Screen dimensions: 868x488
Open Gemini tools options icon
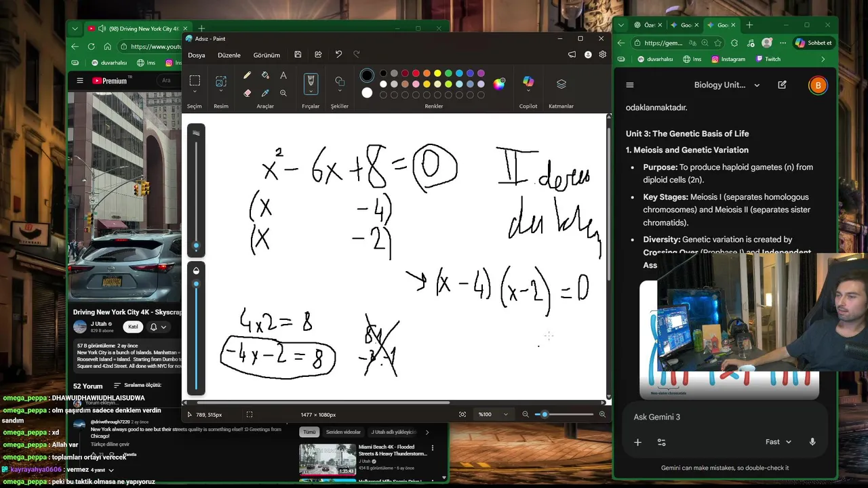click(661, 442)
